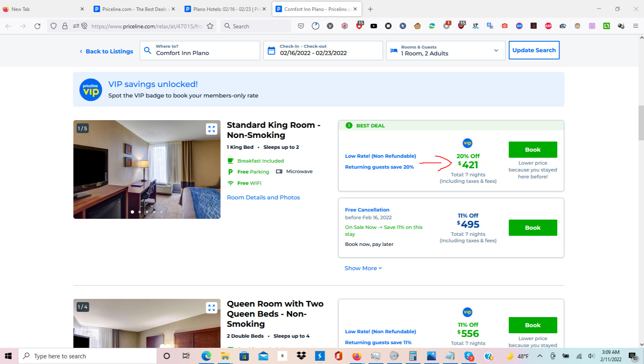Click the volume speaker tray icon
644x364 pixels.
591,356
